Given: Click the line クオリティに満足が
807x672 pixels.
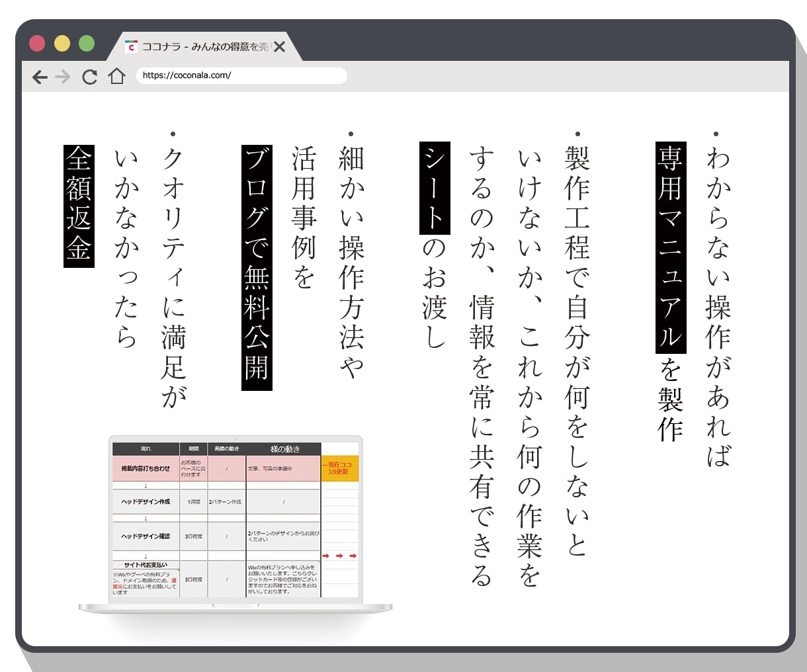Looking at the screenshot, I should pos(173,277).
